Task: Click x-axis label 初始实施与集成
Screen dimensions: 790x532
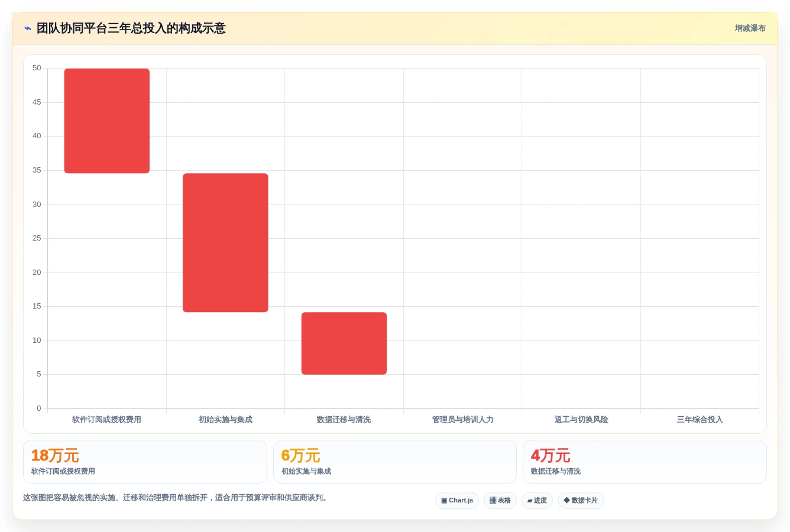Action: pyautogui.click(x=225, y=420)
